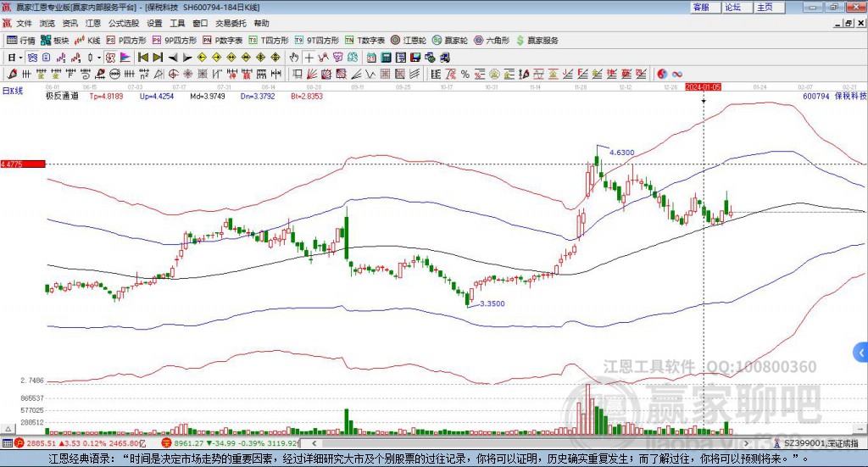Click the volume pane up-triangle button

click(x=8, y=429)
